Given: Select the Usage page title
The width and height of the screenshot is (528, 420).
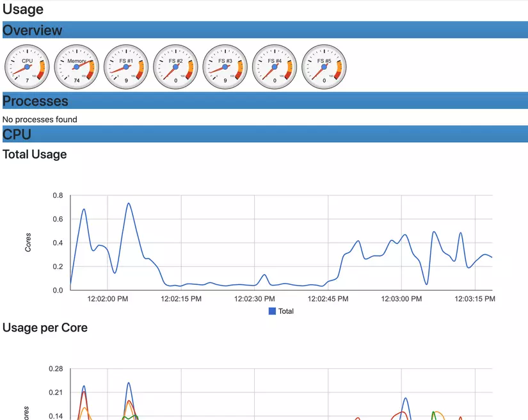Looking at the screenshot, I should 22,9.
